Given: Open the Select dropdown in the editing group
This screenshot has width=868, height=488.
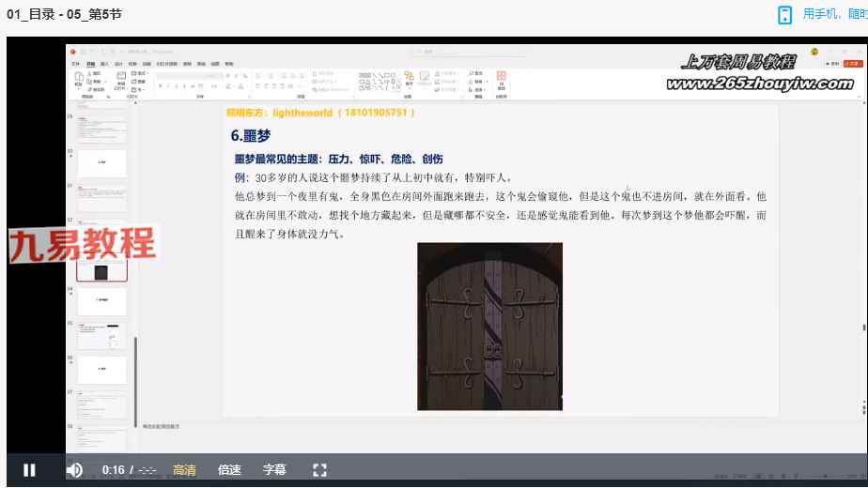Looking at the screenshot, I should (x=476, y=90).
